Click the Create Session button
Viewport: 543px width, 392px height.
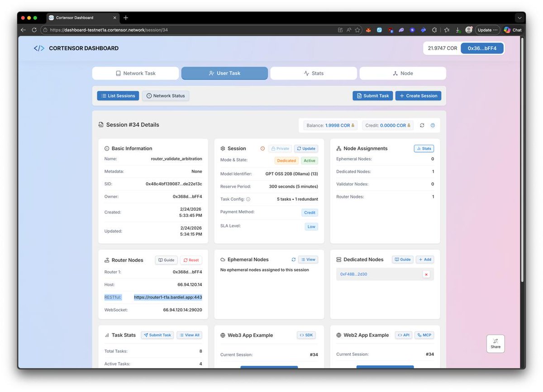418,96
